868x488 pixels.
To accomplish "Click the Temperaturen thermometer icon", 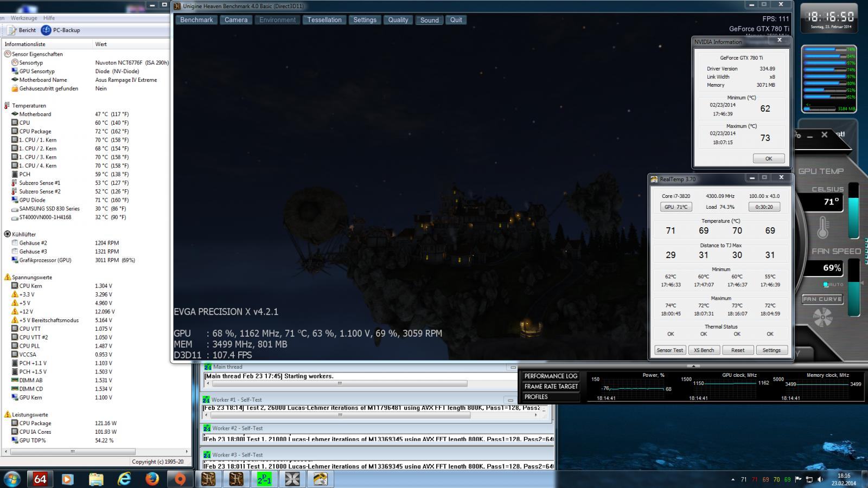I will click(8, 106).
